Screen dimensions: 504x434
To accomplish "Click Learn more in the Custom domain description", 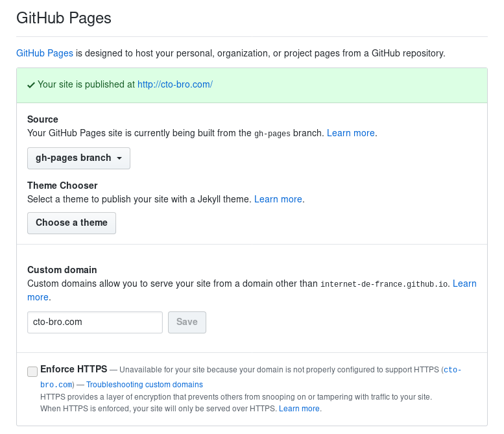I will pyautogui.click(x=464, y=283).
